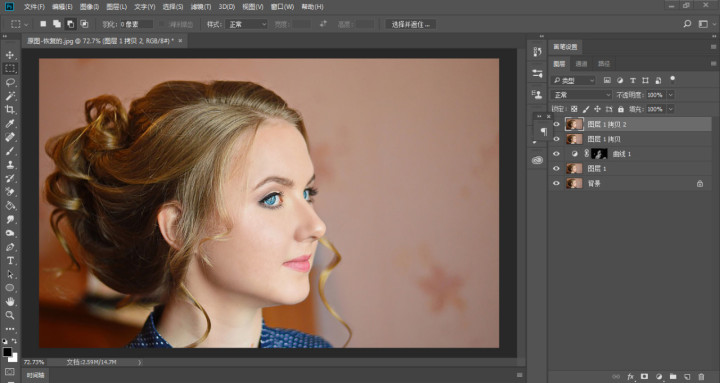This screenshot has width=720, height=383.
Task: Select the Zoom tool
Action: coord(10,315)
